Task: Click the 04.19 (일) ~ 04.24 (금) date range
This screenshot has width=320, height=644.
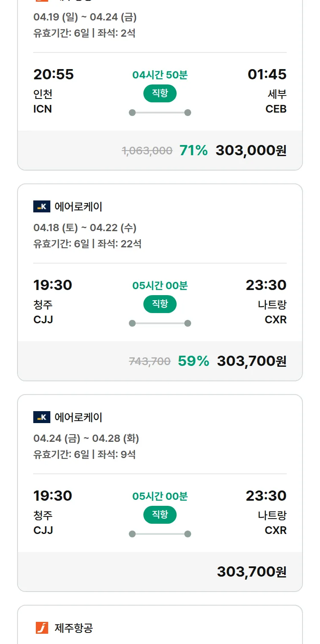Action: click(x=85, y=17)
